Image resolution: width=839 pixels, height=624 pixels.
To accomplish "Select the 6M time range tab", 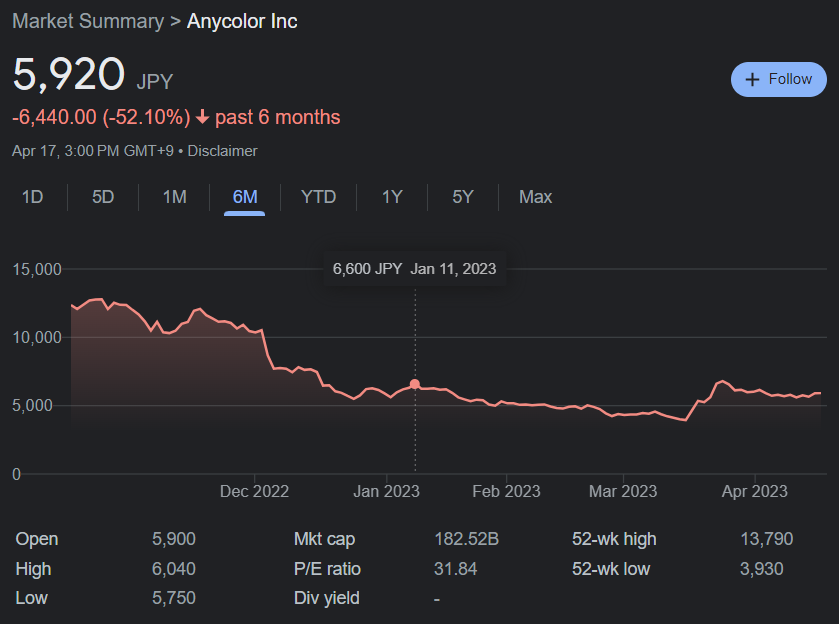I will point(245,197).
